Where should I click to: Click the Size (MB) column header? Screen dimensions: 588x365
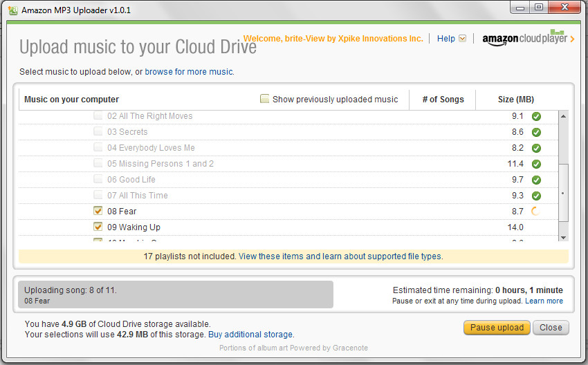tap(515, 100)
